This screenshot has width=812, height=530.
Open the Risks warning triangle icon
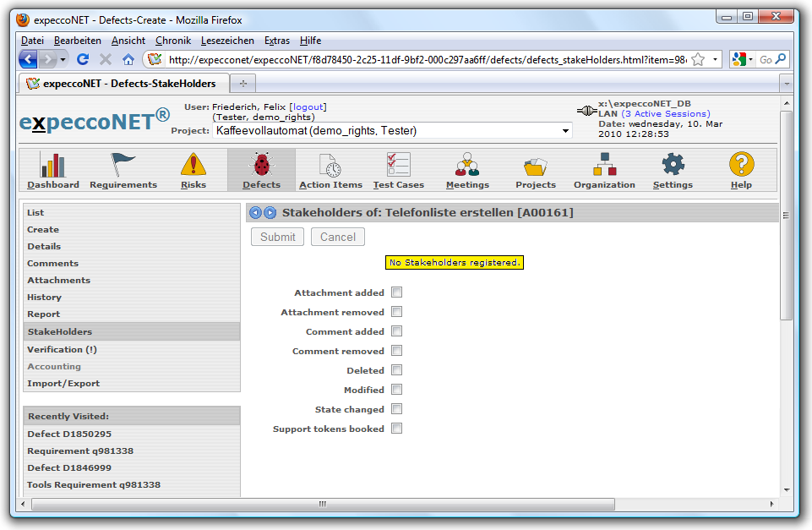(x=193, y=165)
